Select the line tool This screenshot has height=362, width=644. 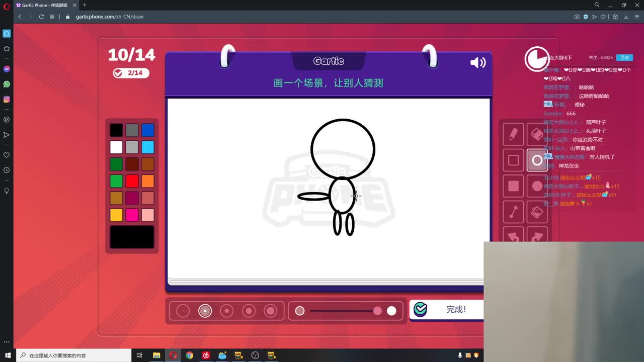pos(513,212)
